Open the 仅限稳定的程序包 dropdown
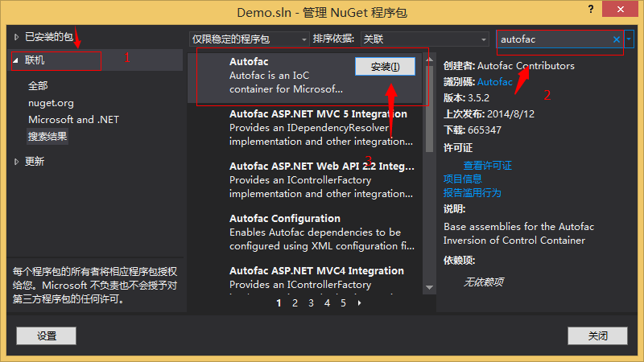 [x=250, y=39]
